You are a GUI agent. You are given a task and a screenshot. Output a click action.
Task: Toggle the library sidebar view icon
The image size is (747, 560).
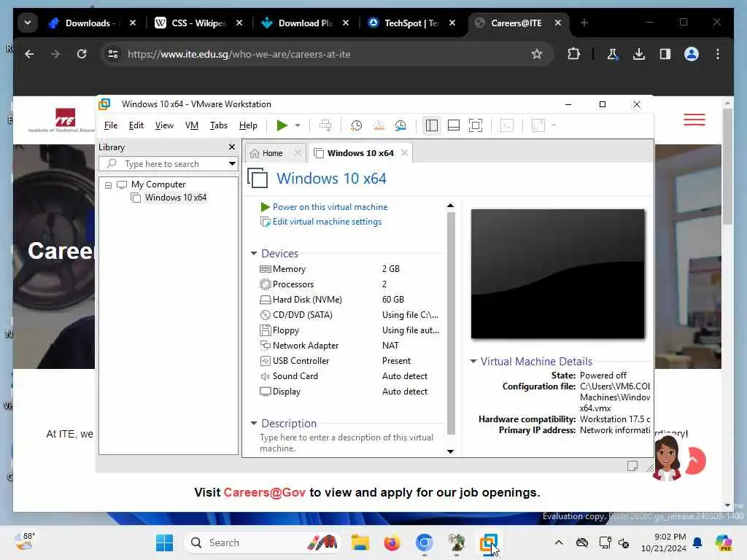pyautogui.click(x=432, y=125)
